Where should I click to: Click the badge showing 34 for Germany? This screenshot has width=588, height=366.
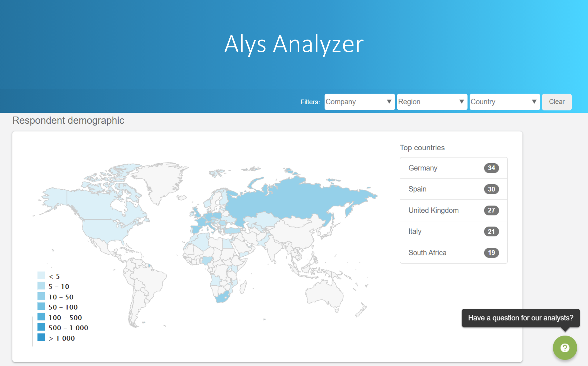tap(491, 168)
